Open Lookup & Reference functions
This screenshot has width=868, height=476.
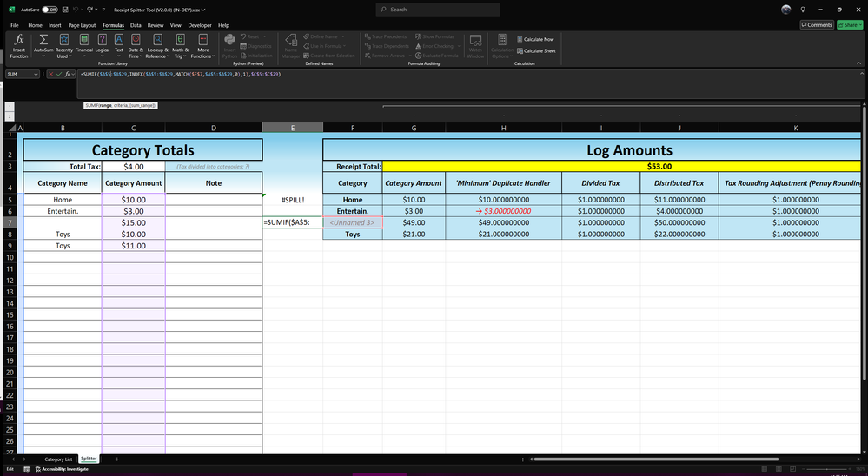pyautogui.click(x=158, y=46)
